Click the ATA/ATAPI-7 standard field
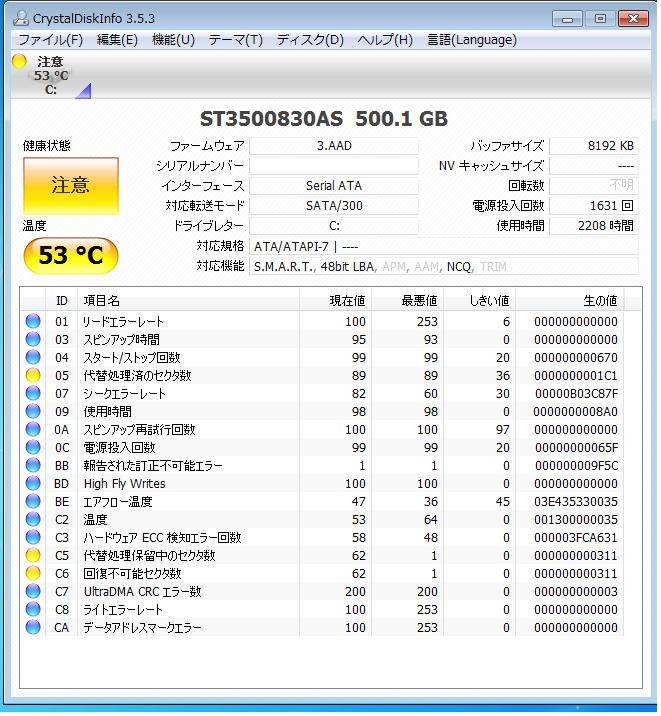 click(x=444, y=247)
